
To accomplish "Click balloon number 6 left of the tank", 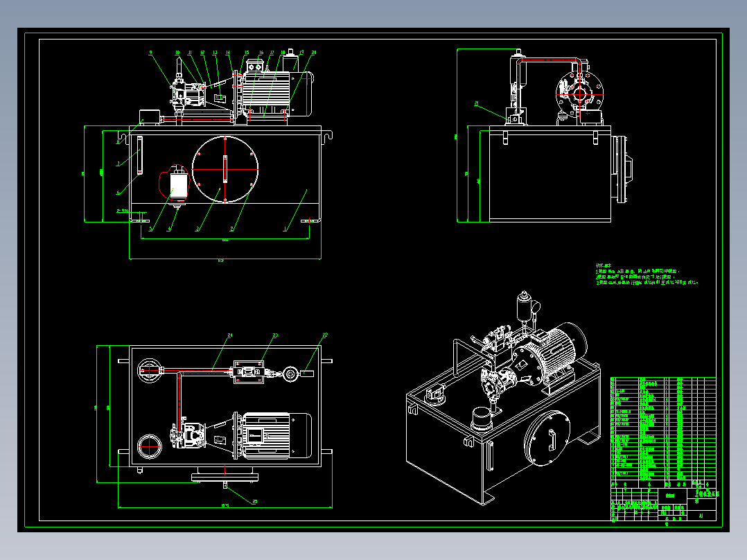I will point(118,193).
